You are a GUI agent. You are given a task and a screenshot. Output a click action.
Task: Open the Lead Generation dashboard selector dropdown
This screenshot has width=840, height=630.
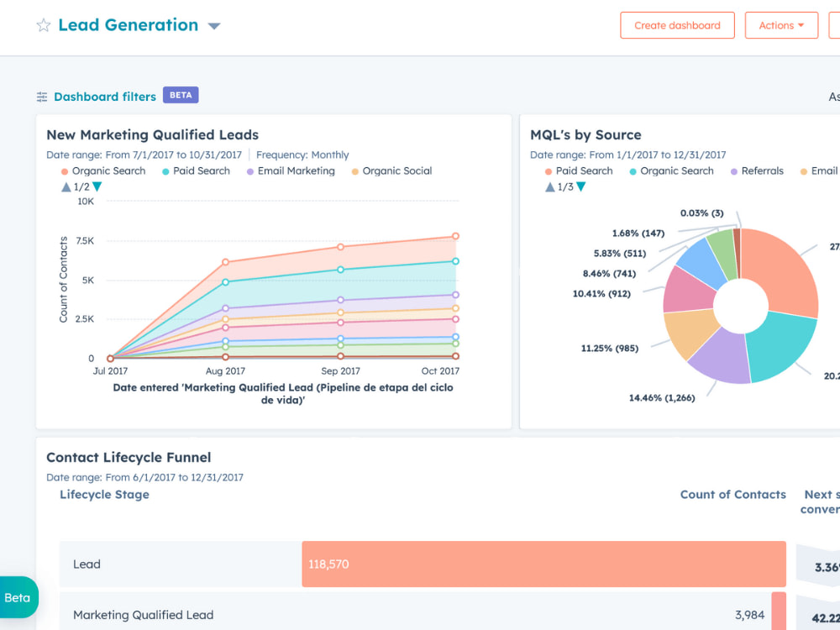214,25
